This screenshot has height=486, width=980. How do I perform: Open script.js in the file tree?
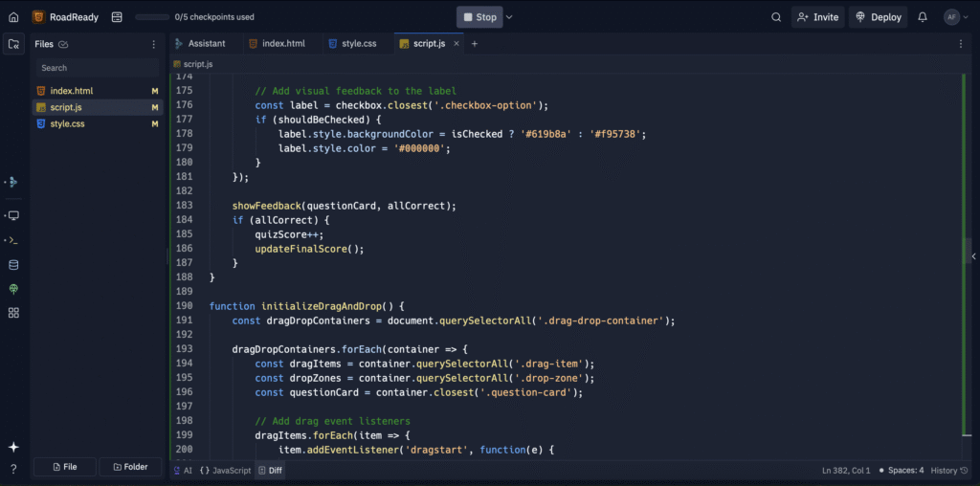(x=97, y=107)
